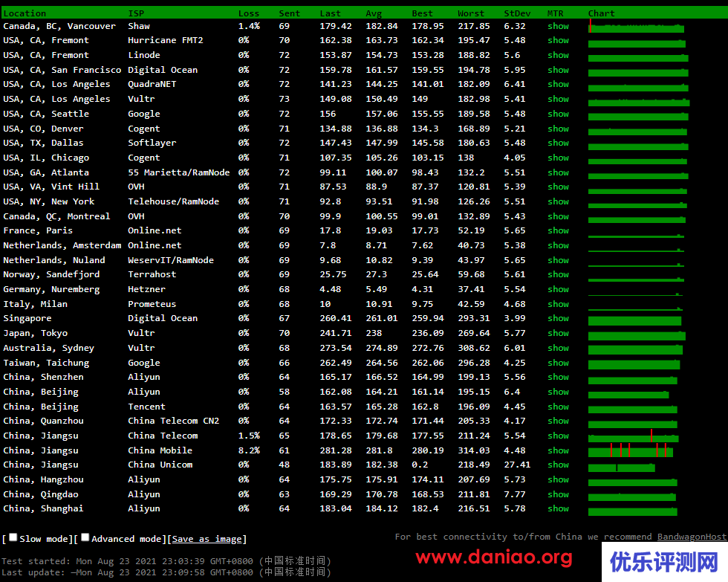Show MTR for Atlanta RamNode row
The height and width of the screenshot is (582, 728).
[558, 172]
